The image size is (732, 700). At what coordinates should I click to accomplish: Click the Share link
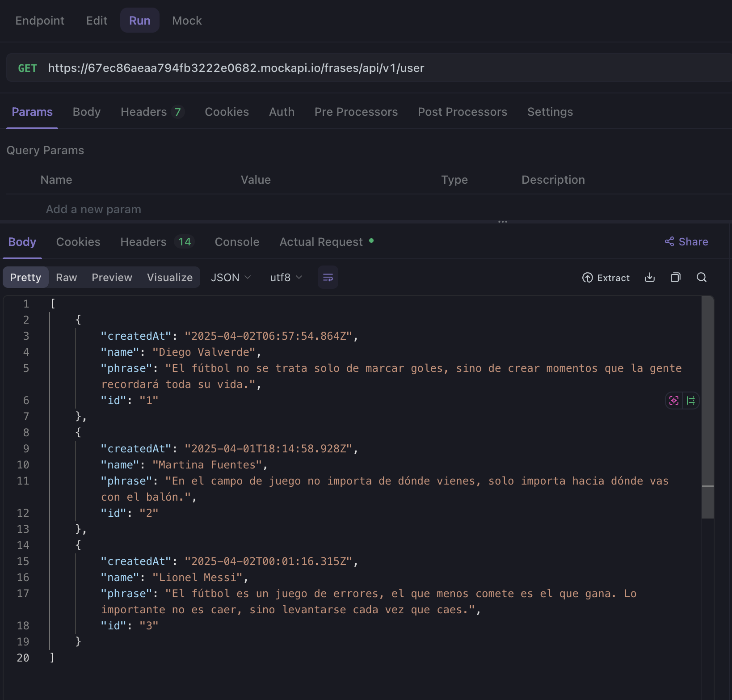click(x=686, y=242)
